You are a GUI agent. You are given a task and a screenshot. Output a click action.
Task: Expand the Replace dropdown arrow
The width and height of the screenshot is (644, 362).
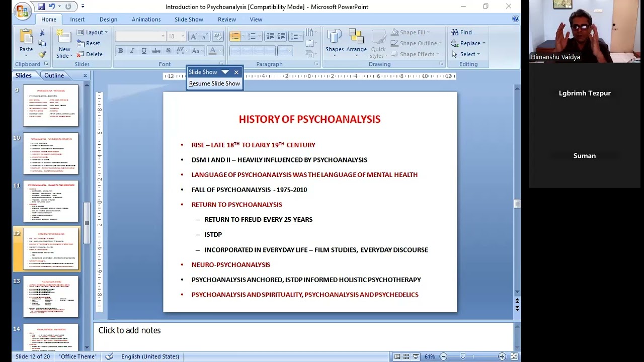pos(484,43)
